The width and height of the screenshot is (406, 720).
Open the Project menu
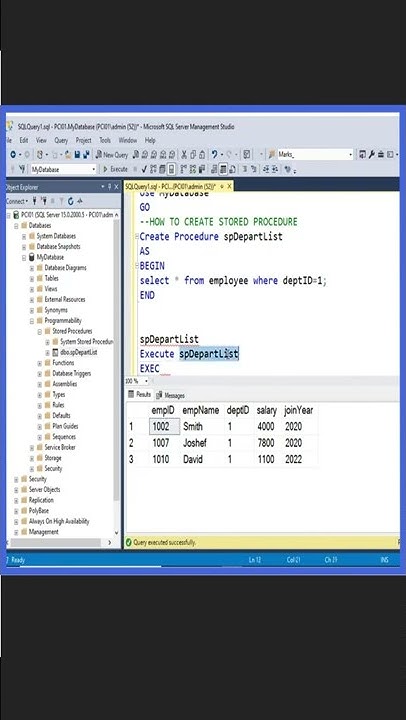[84, 140]
